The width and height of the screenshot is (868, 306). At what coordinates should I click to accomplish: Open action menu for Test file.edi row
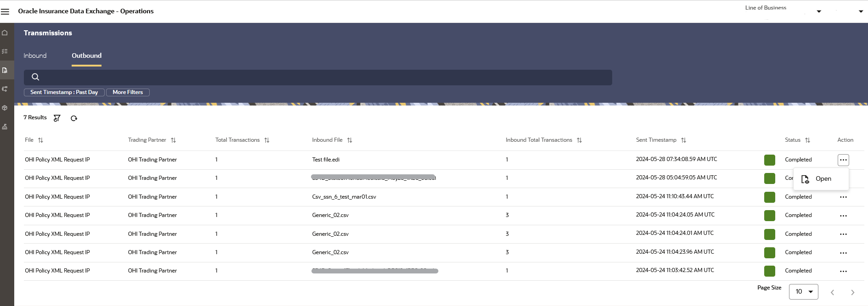click(843, 160)
